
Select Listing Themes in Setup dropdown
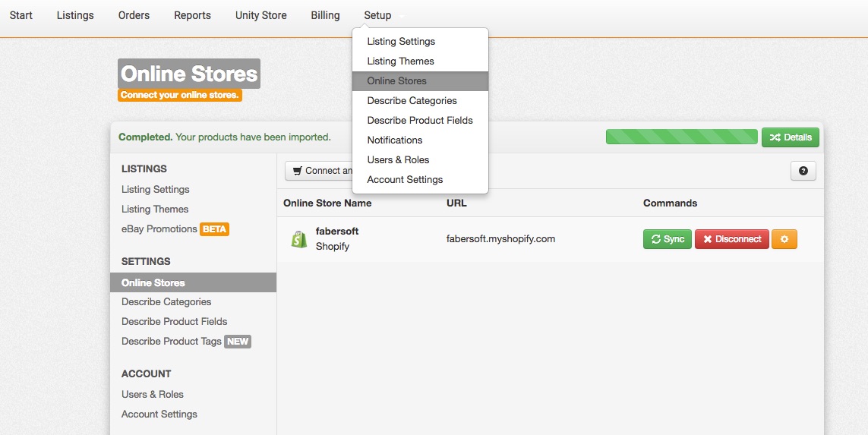[400, 61]
